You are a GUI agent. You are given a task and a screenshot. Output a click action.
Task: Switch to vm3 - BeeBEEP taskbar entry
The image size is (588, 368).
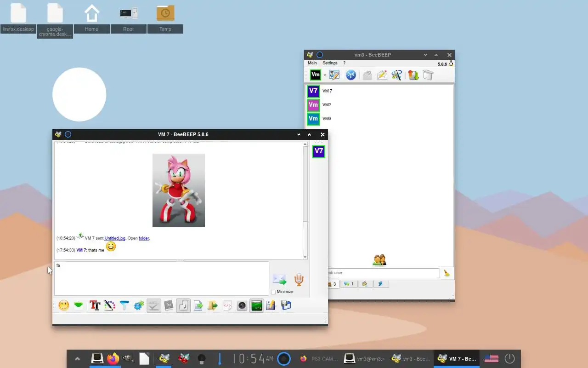(x=411, y=359)
